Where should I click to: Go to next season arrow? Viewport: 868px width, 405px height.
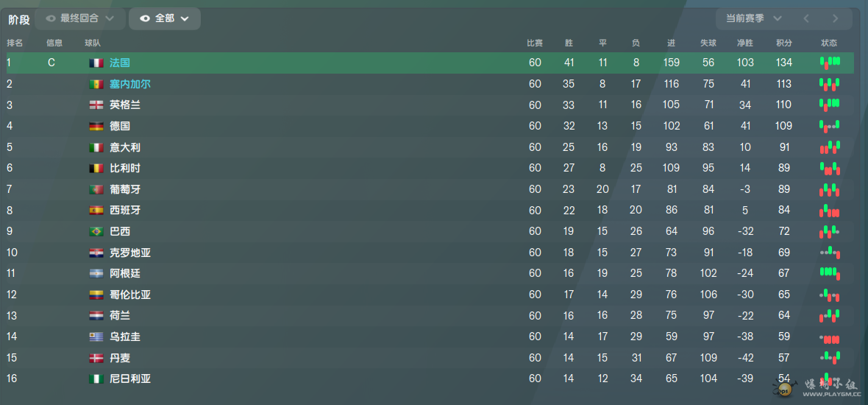click(836, 18)
